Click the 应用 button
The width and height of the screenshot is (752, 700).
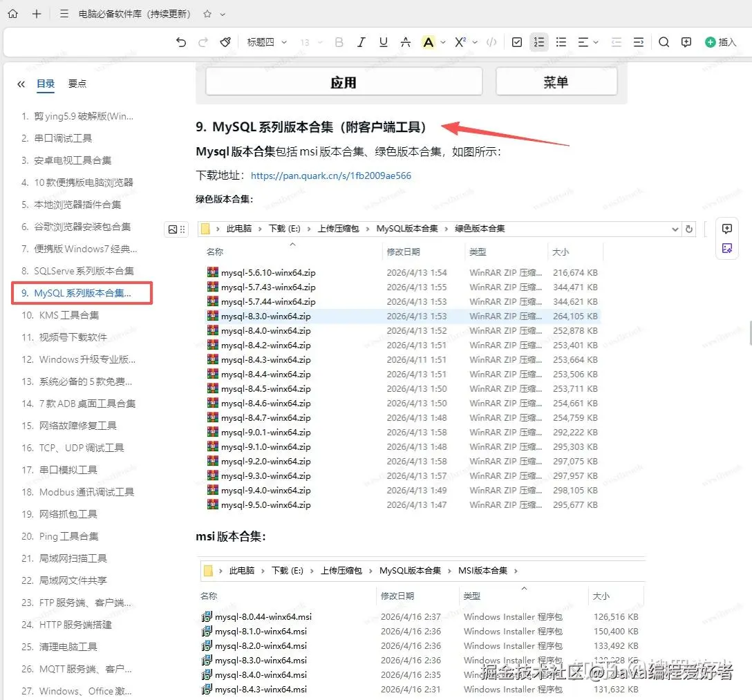[x=344, y=82]
